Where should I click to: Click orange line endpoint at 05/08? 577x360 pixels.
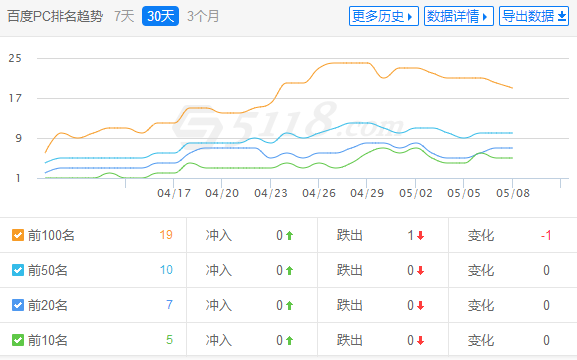(x=512, y=88)
